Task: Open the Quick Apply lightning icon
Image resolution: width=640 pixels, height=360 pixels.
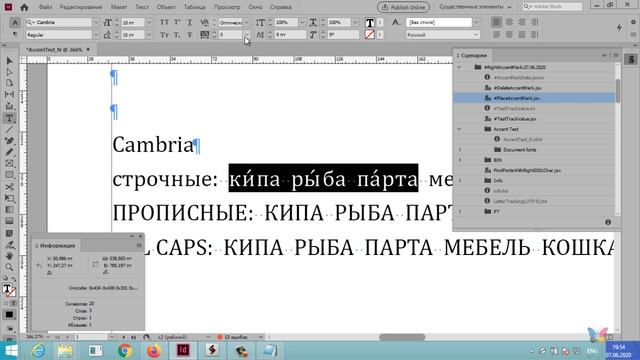Action: pyautogui.click(x=619, y=28)
